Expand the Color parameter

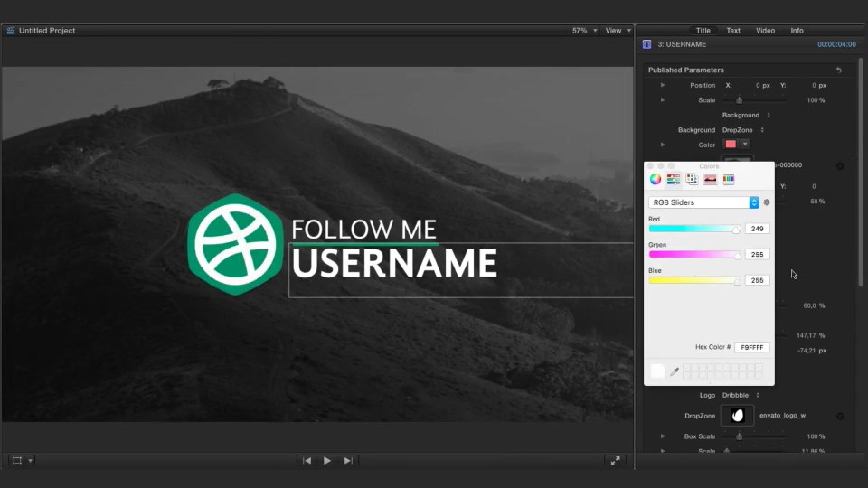coord(663,145)
